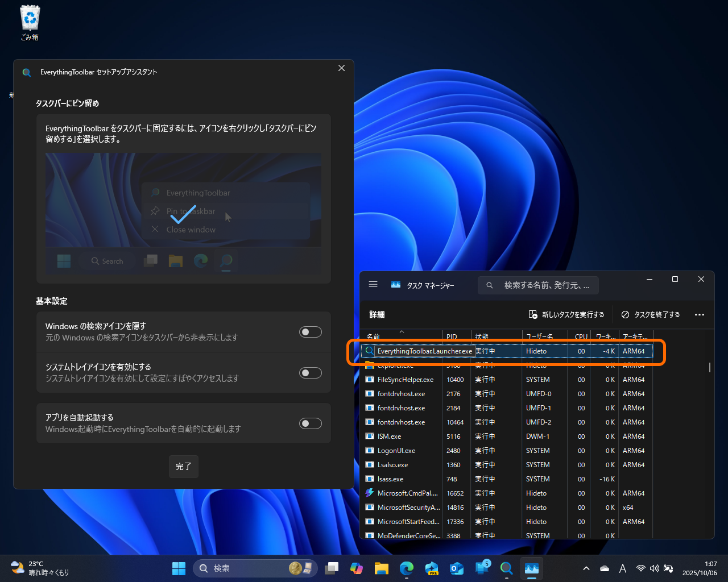Viewport: 728px width, 582px height.
Task: Click the Windows Start button
Action: tap(179, 568)
